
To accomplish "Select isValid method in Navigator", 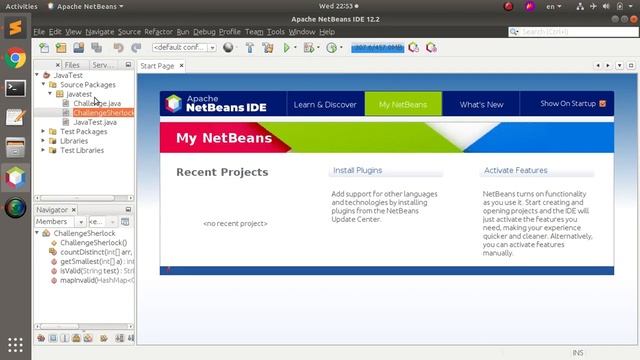I will 97,271.
